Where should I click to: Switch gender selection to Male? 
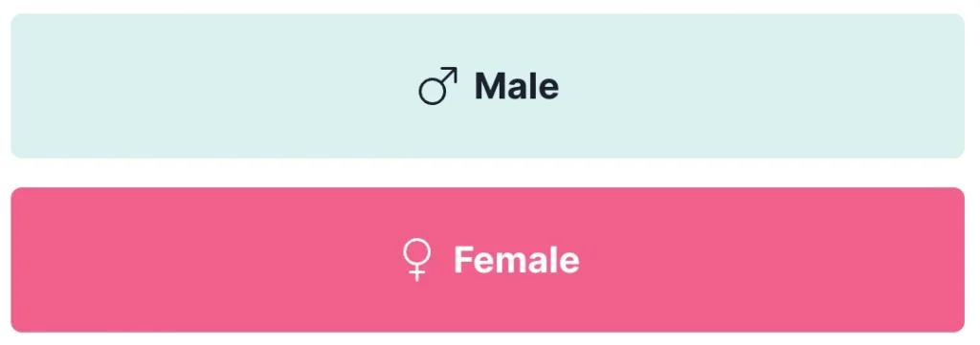pyautogui.click(x=487, y=86)
